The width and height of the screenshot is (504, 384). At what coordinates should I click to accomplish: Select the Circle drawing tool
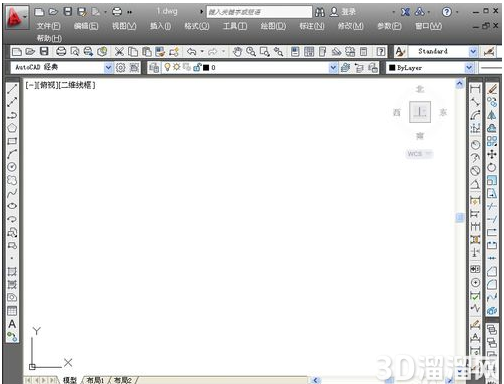tap(12, 167)
